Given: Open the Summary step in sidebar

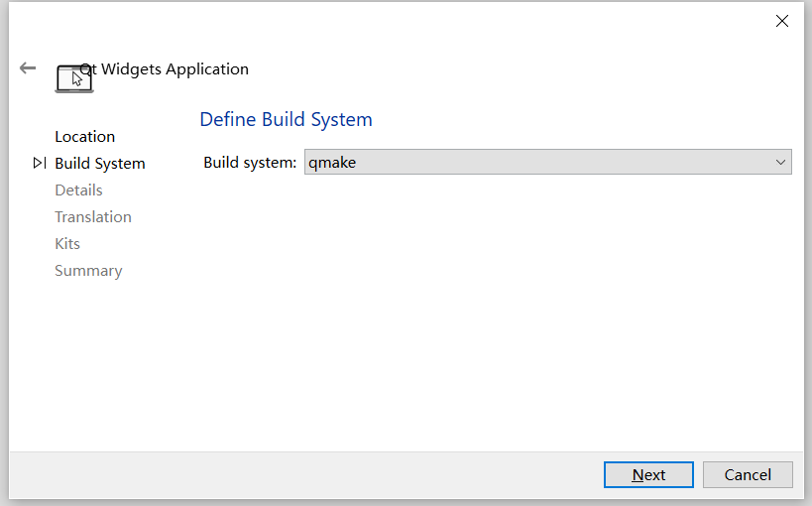Looking at the screenshot, I should pyautogui.click(x=88, y=271).
